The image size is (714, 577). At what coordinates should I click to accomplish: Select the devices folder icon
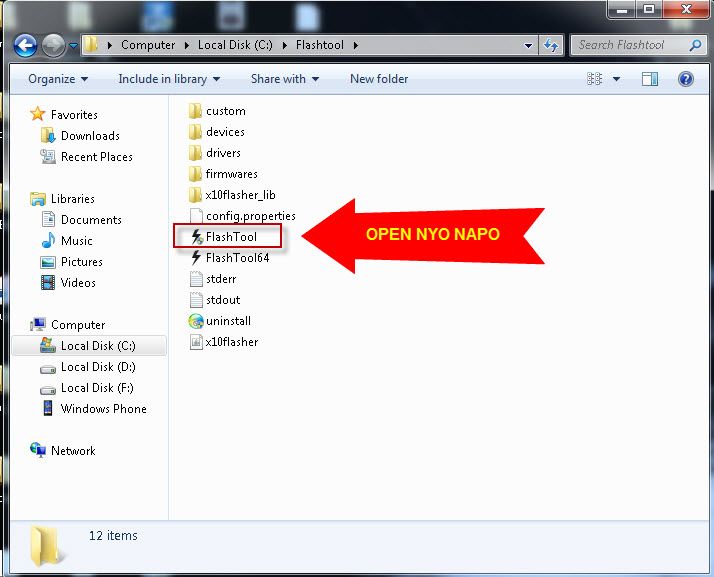(x=195, y=132)
